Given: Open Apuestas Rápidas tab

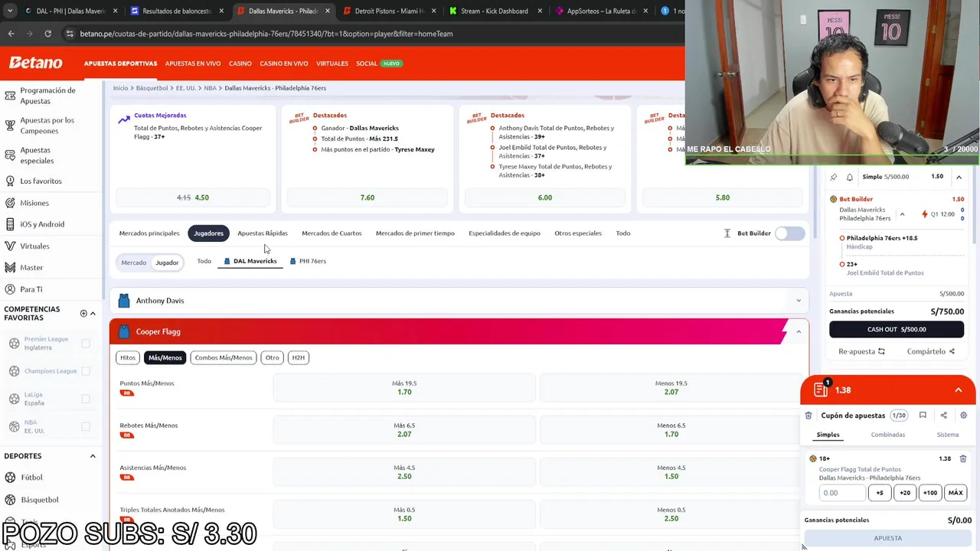Looking at the screenshot, I should 263,233.
